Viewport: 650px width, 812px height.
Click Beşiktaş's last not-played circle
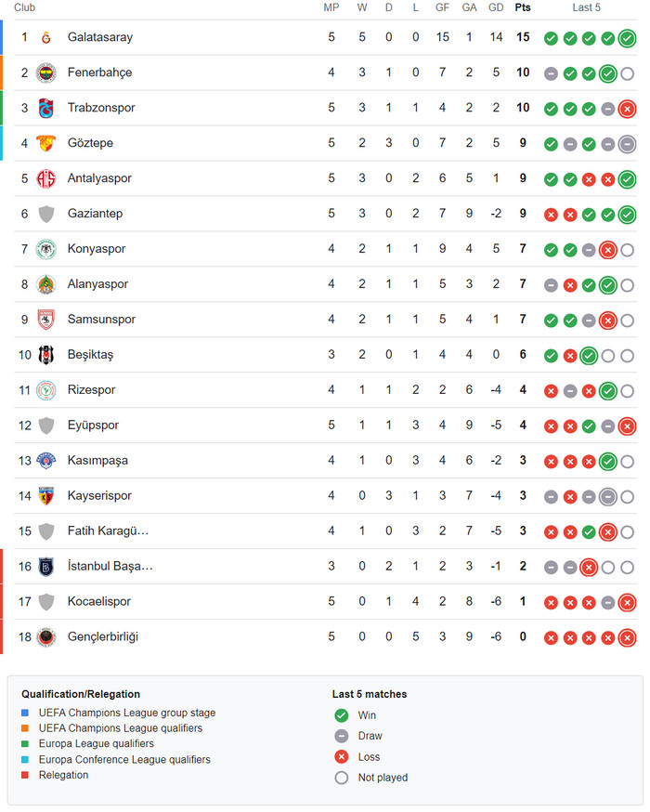[627, 356]
